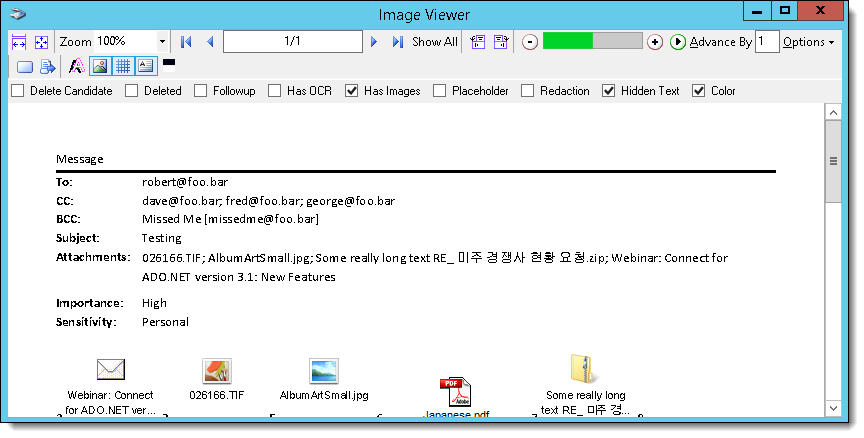864x438 pixels.
Task: Click the green advance speed progress bar
Action: (592, 41)
